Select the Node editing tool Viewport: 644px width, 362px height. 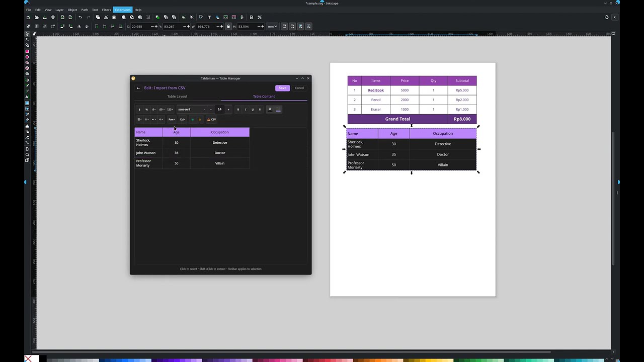pos(27,39)
